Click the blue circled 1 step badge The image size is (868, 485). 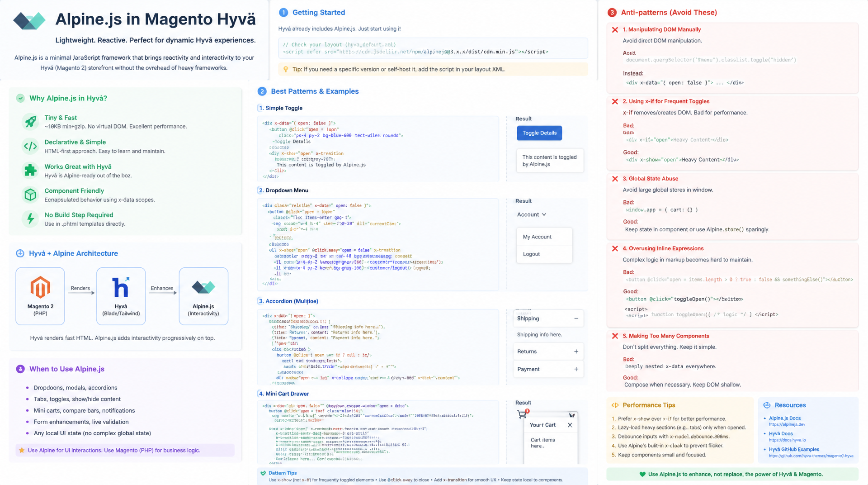[x=283, y=12]
